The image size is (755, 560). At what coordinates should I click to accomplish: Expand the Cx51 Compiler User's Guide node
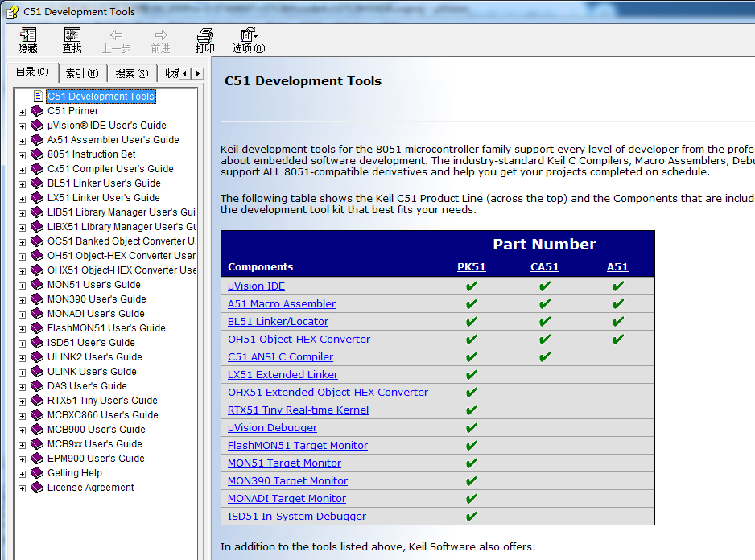23,170
